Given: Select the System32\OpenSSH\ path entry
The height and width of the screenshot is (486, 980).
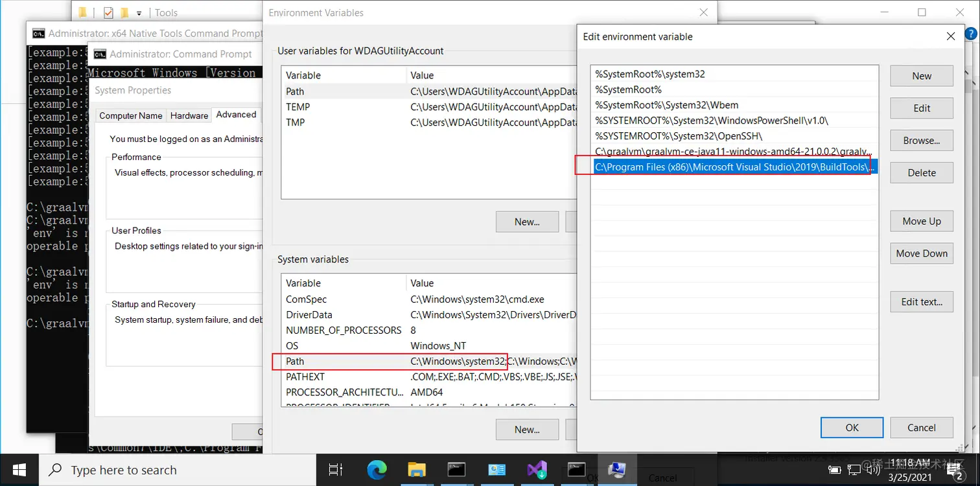Looking at the screenshot, I should [x=734, y=136].
